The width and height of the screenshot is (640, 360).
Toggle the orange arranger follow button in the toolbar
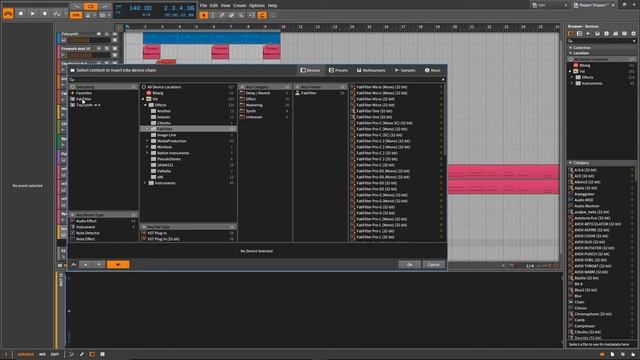point(262,15)
